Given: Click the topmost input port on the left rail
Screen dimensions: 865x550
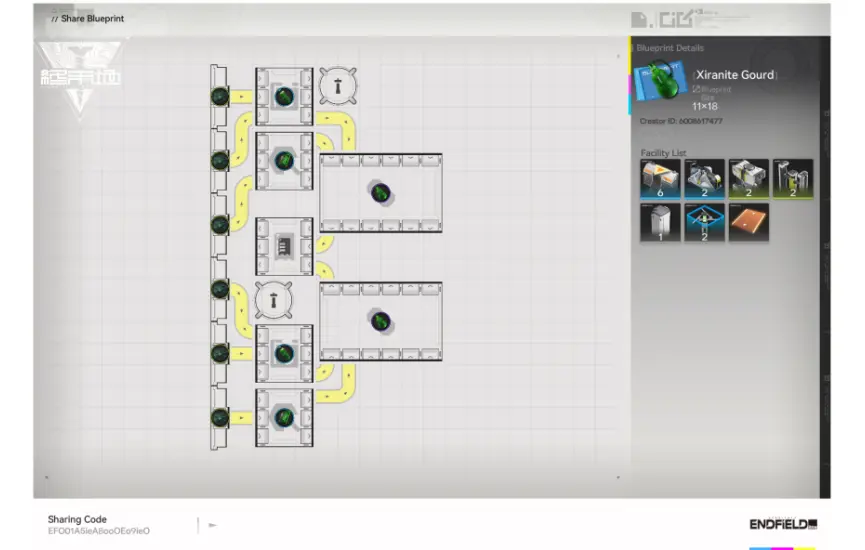Looking at the screenshot, I should coord(220,96).
